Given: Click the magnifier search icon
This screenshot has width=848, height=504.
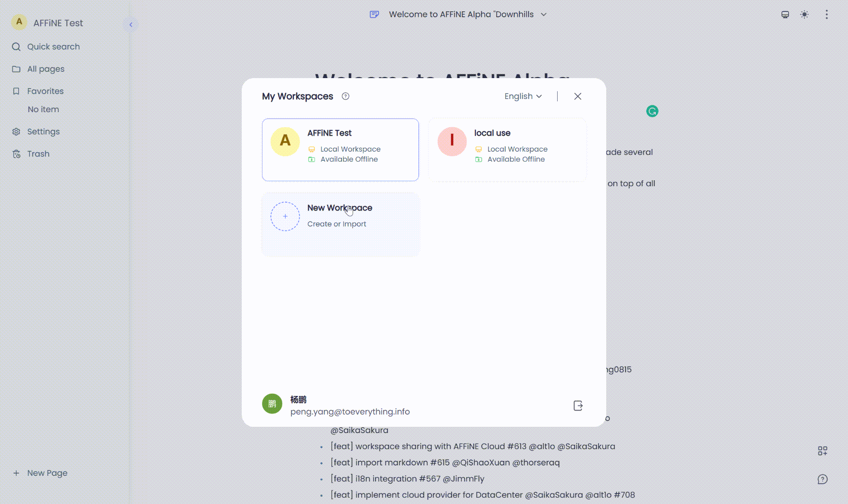Looking at the screenshot, I should pos(16,47).
